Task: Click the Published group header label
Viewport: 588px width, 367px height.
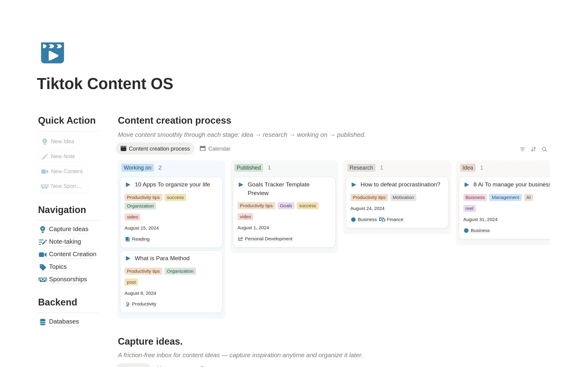Action: [x=249, y=168]
